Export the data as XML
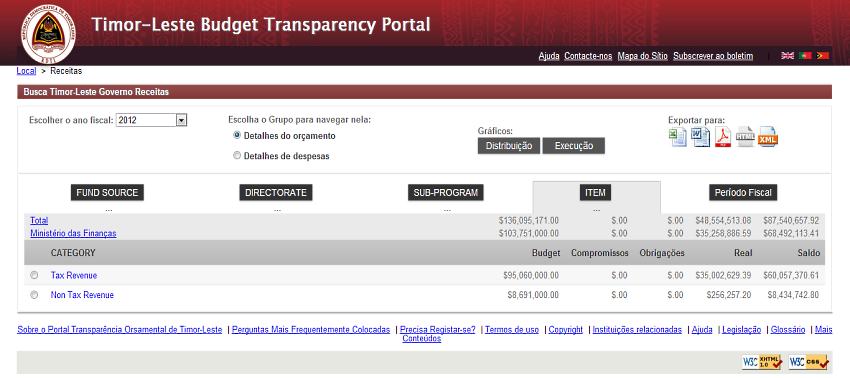 pyautogui.click(x=768, y=137)
